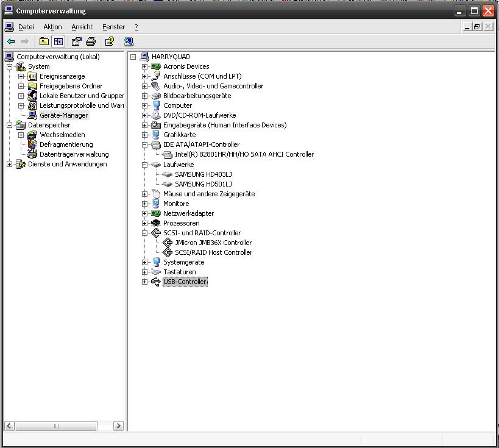This screenshot has height=448, width=499.
Task: Click the Print toolbar icon
Action: tap(91, 41)
